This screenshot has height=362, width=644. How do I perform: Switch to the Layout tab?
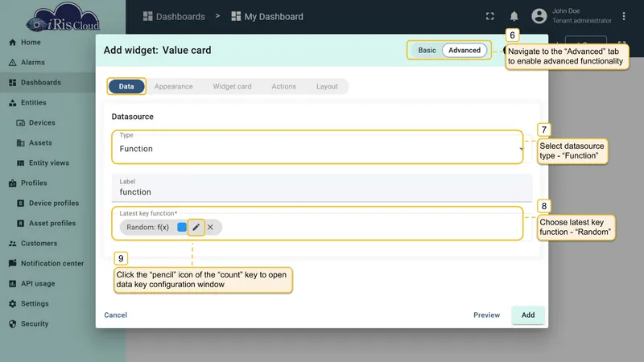327,87
